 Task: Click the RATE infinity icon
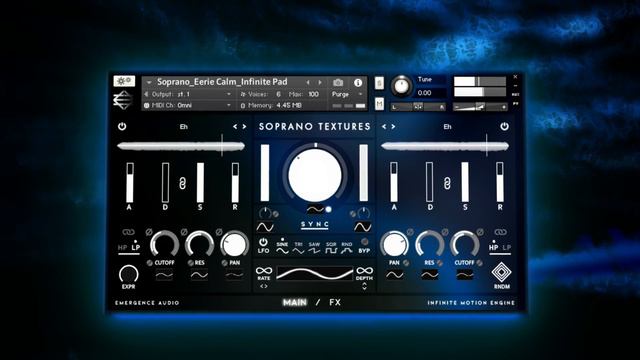pyautogui.click(x=264, y=271)
